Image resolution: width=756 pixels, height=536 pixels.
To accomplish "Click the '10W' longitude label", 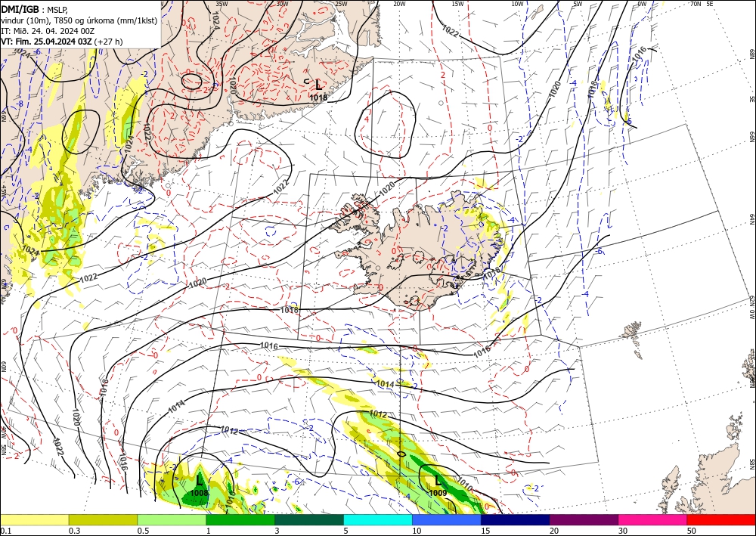I will coord(517,4).
